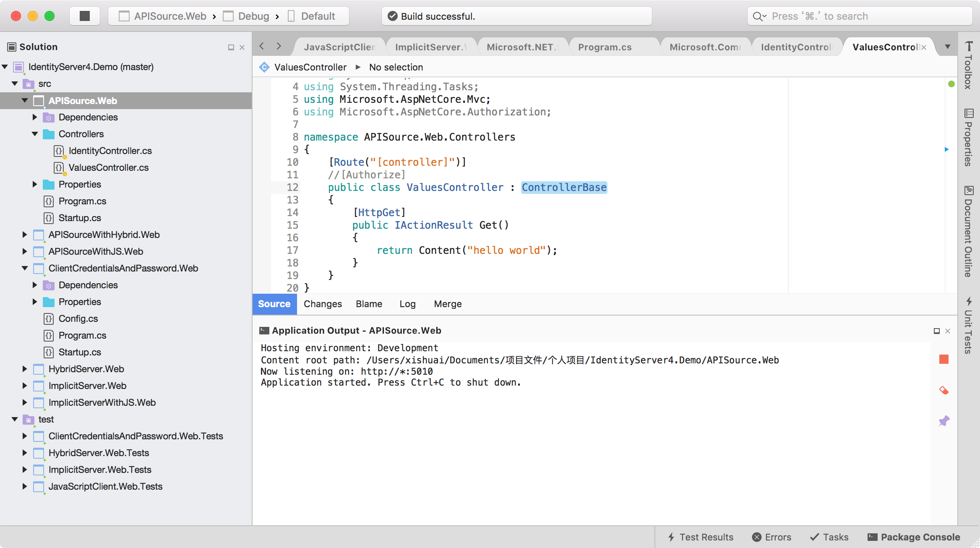Expand the Controllers folder tree item
Screen dimensions: 980x548
[x=36, y=134]
